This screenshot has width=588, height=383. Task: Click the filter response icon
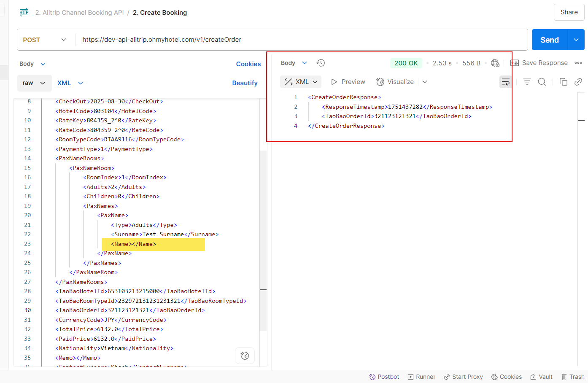pyautogui.click(x=527, y=82)
